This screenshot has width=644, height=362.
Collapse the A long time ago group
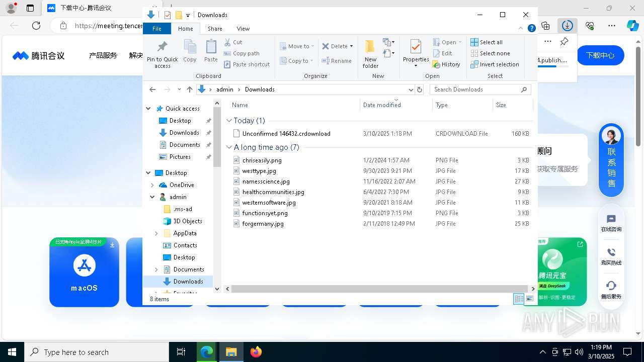pyautogui.click(x=229, y=147)
